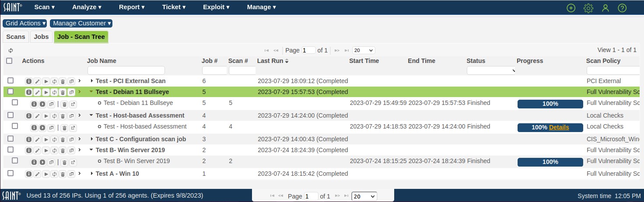
Task: Click info icon for Test - PCI External Scan
Action: (29, 81)
